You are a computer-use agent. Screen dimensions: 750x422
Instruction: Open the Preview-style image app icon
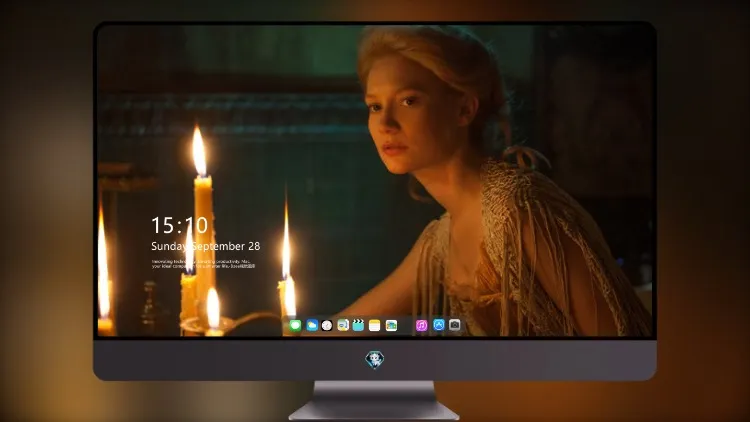point(343,325)
